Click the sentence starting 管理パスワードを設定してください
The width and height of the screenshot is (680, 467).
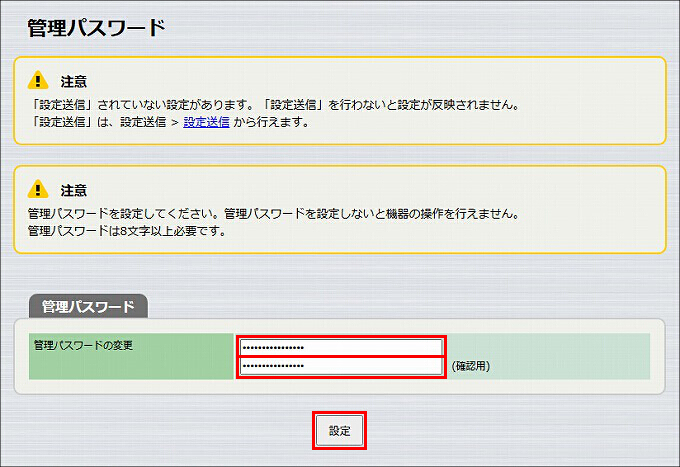274,214
